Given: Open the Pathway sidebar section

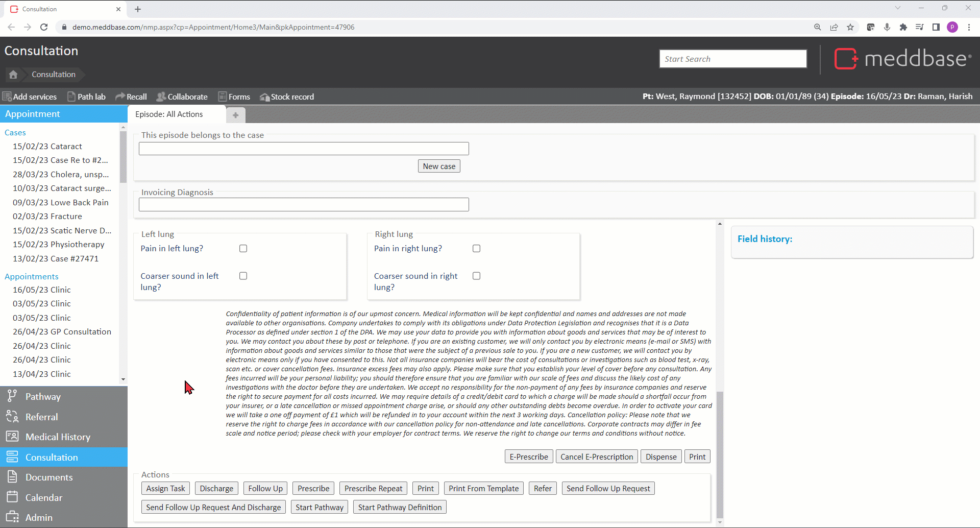Looking at the screenshot, I should coord(43,397).
